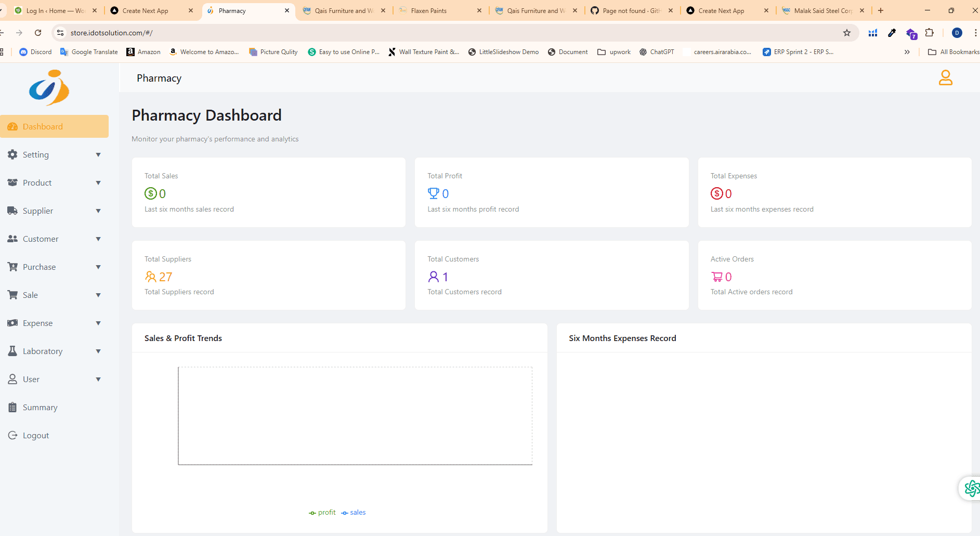Click the green dollar Total Sales icon
This screenshot has width=980, height=536.
point(150,193)
